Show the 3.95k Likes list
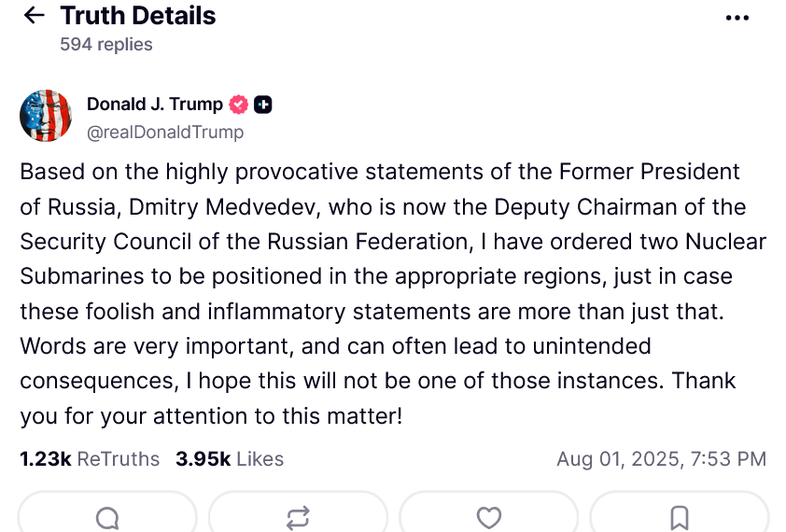 point(230,459)
